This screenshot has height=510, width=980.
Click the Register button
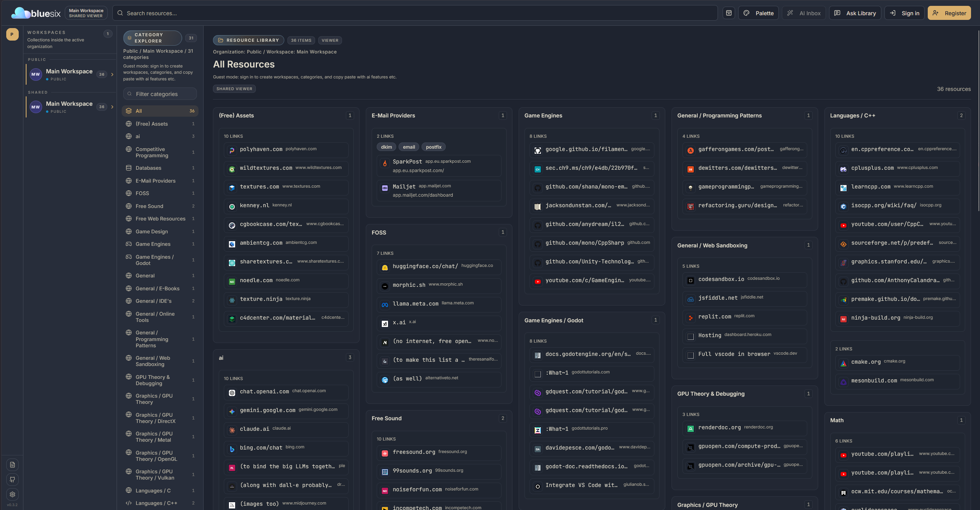pos(949,13)
